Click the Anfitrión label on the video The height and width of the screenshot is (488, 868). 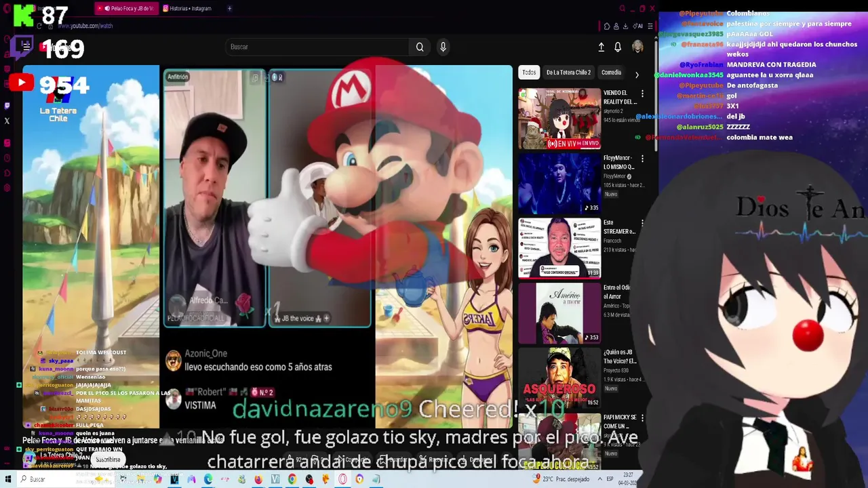click(178, 77)
